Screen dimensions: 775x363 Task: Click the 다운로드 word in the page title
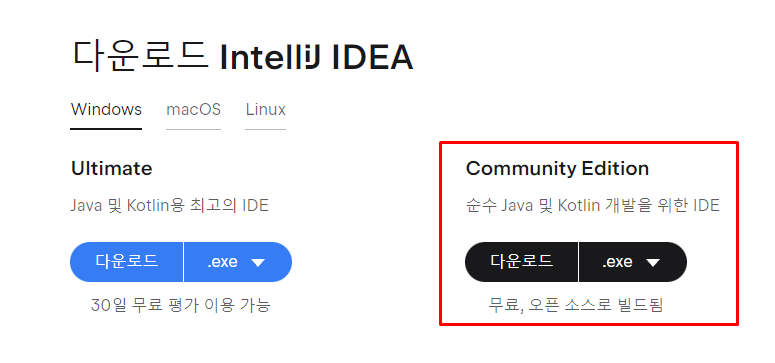139,55
